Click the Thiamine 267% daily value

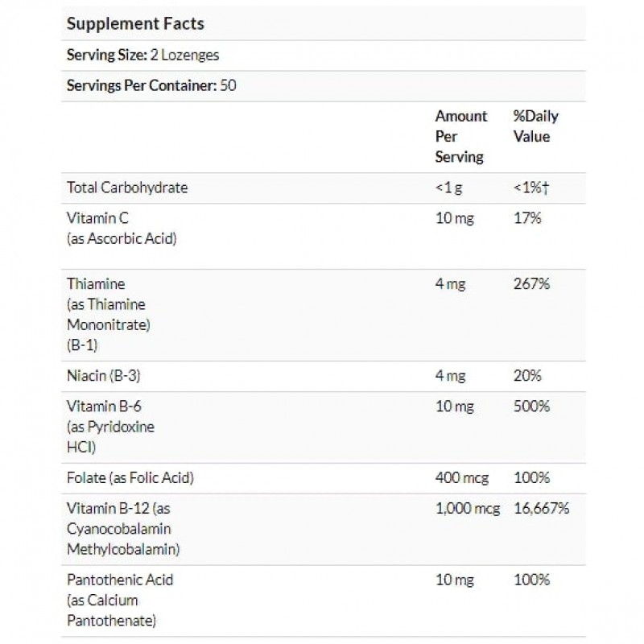coord(531,284)
